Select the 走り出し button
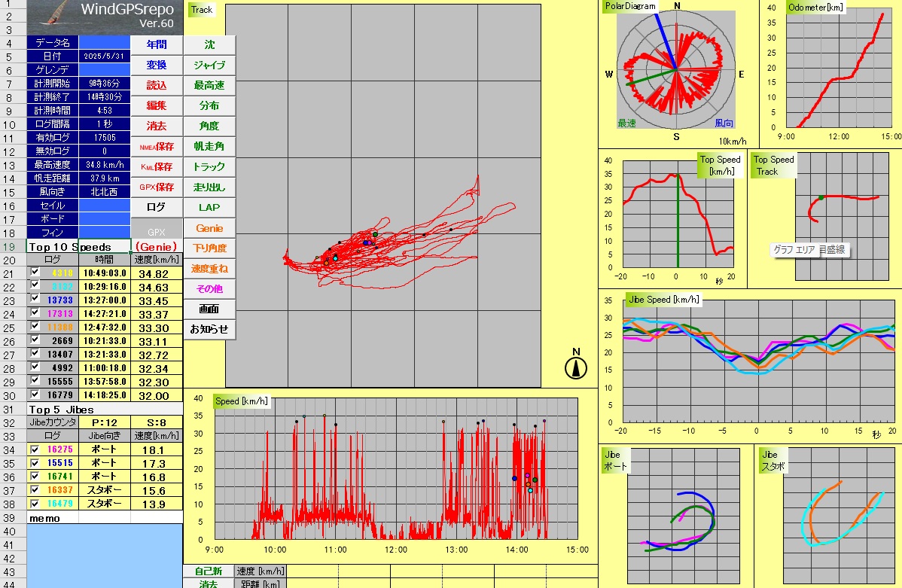 [209, 187]
